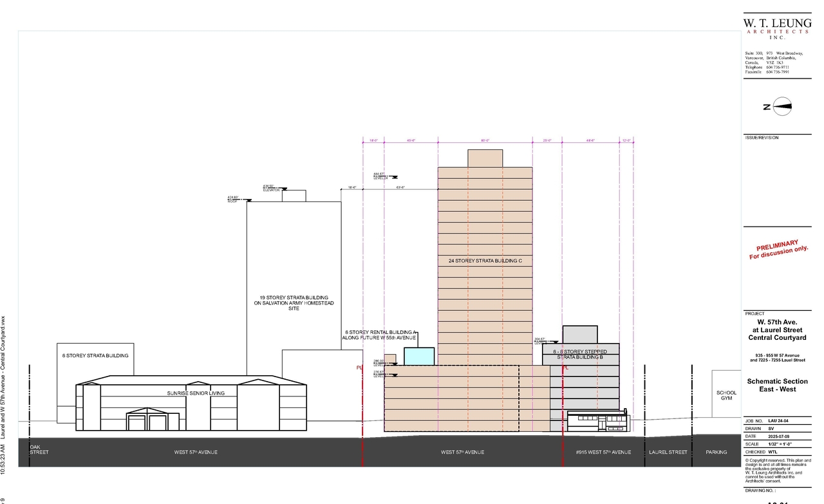
Task: Click the 'LAUREL STREET' label
Action: tap(668, 453)
